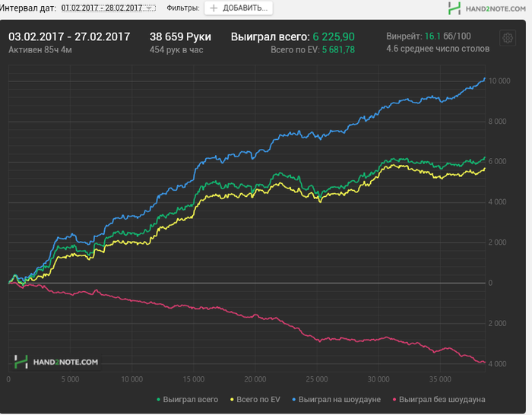The image size is (532, 415).
Task: Select the EV total value 5 681,78
Action: coord(338,50)
